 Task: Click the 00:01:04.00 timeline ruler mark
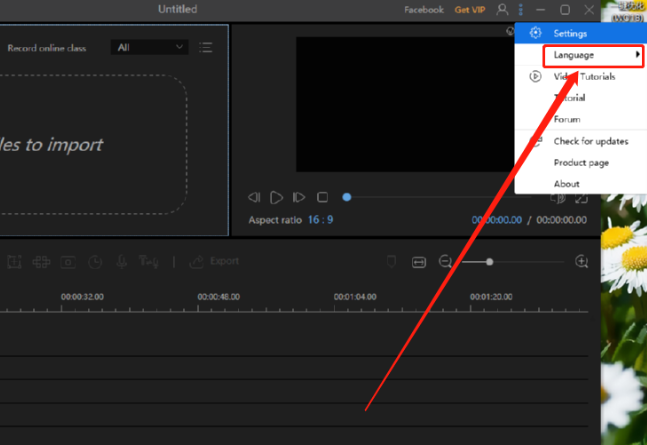tap(355, 297)
